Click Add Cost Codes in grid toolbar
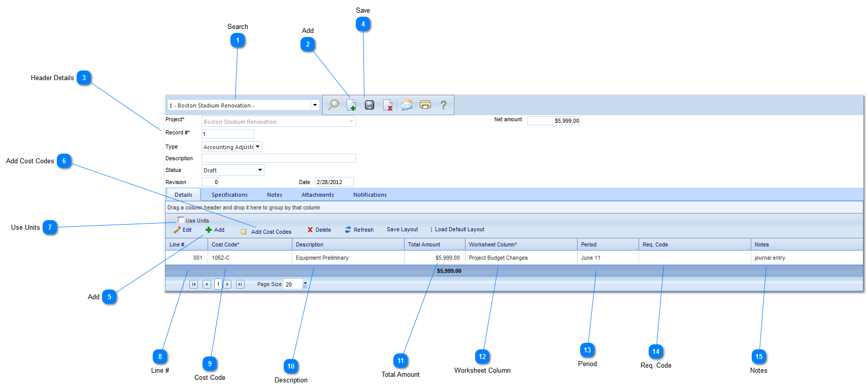The width and height of the screenshot is (868, 392). pos(266,232)
